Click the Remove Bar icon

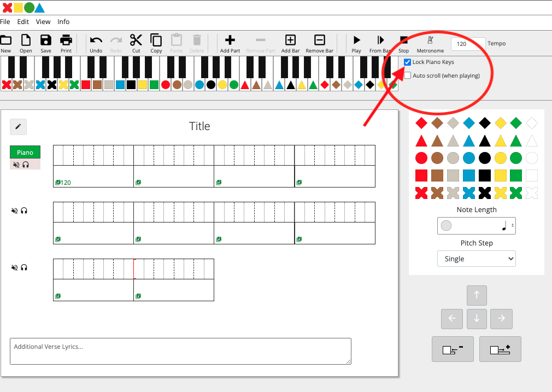tap(319, 40)
